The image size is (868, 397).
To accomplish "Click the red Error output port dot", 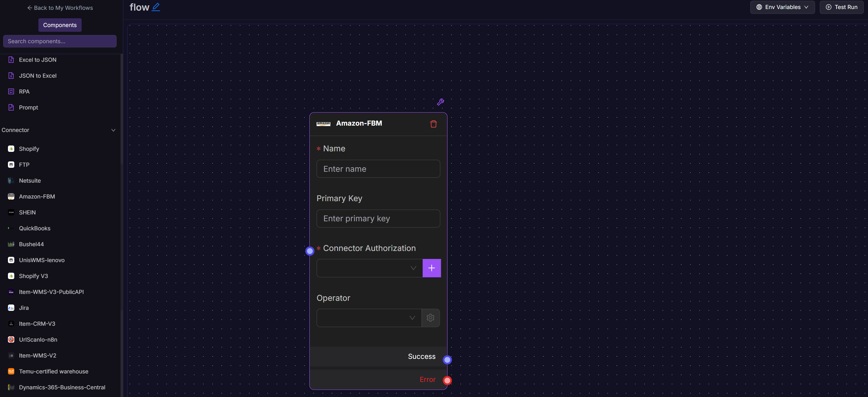I will [x=447, y=380].
